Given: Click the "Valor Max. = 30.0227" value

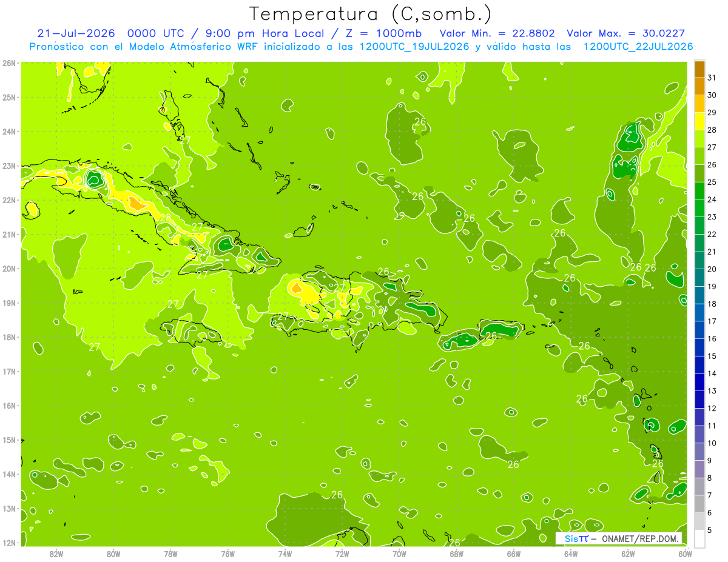Looking at the screenshot, I should click(626, 33).
